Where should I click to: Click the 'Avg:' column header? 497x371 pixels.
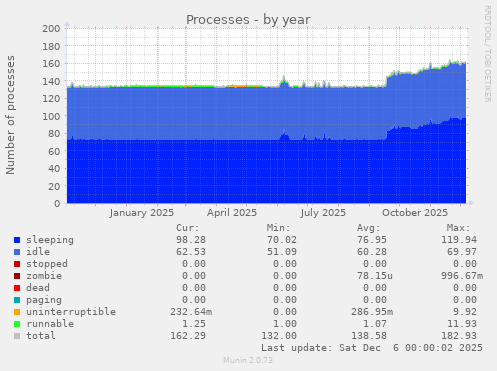(x=369, y=228)
